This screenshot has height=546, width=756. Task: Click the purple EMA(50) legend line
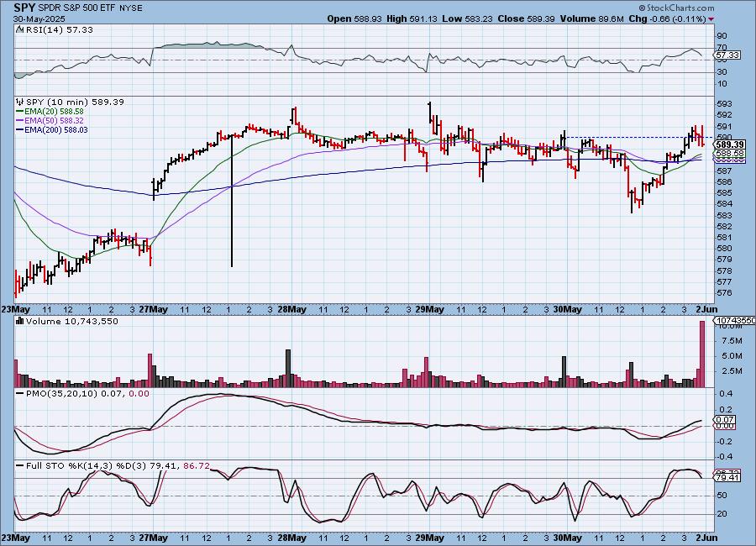(x=20, y=121)
